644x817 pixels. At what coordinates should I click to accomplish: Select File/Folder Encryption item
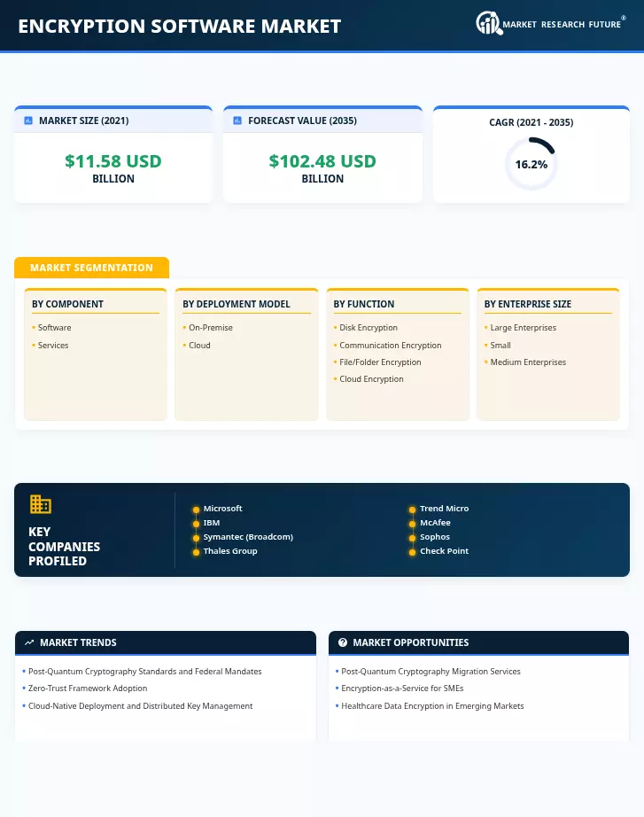tap(380, 362)
